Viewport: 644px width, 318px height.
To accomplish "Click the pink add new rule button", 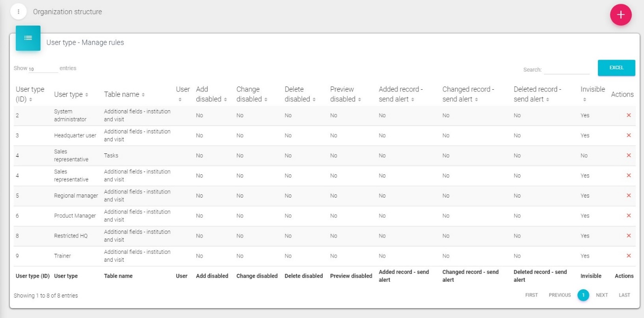I will (621, 15).
